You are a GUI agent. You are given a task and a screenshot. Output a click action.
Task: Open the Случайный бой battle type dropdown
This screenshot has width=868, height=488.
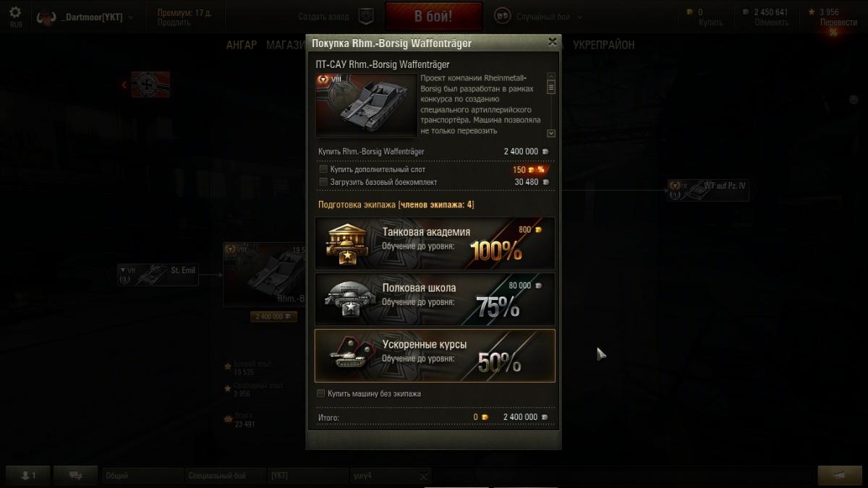tap(539, 17)
